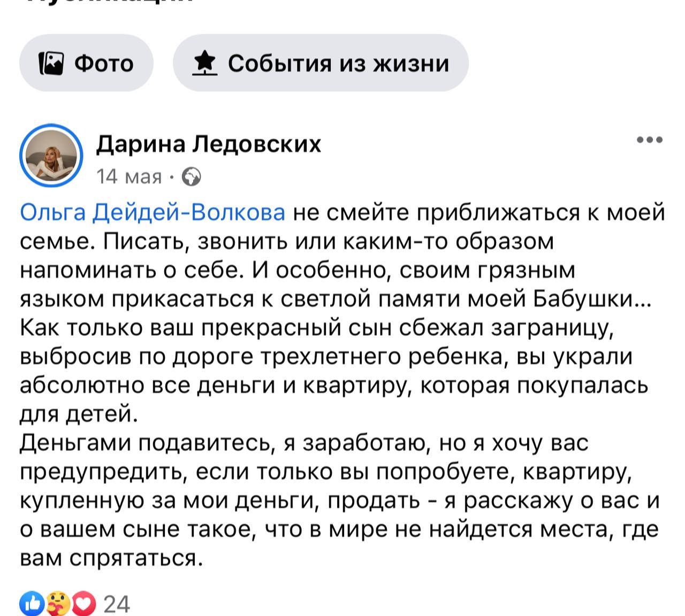Click the post line starting 'Как только ваш'

click(316, 328)
